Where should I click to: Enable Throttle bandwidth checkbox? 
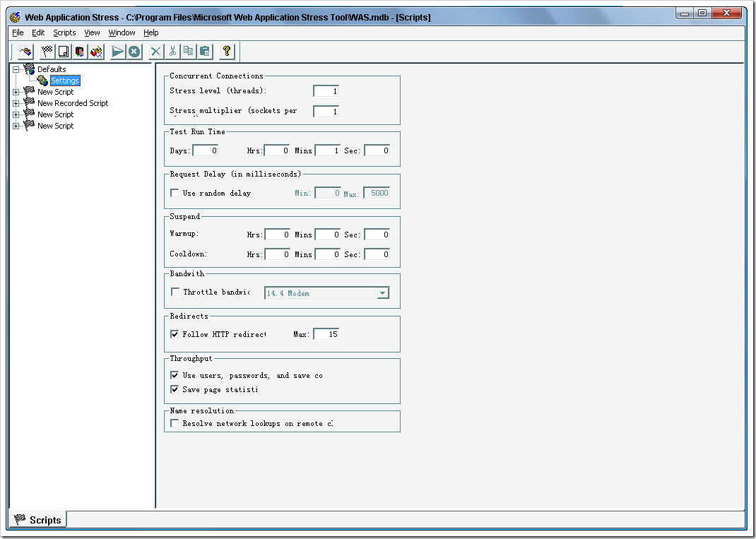tap(175, 292)
